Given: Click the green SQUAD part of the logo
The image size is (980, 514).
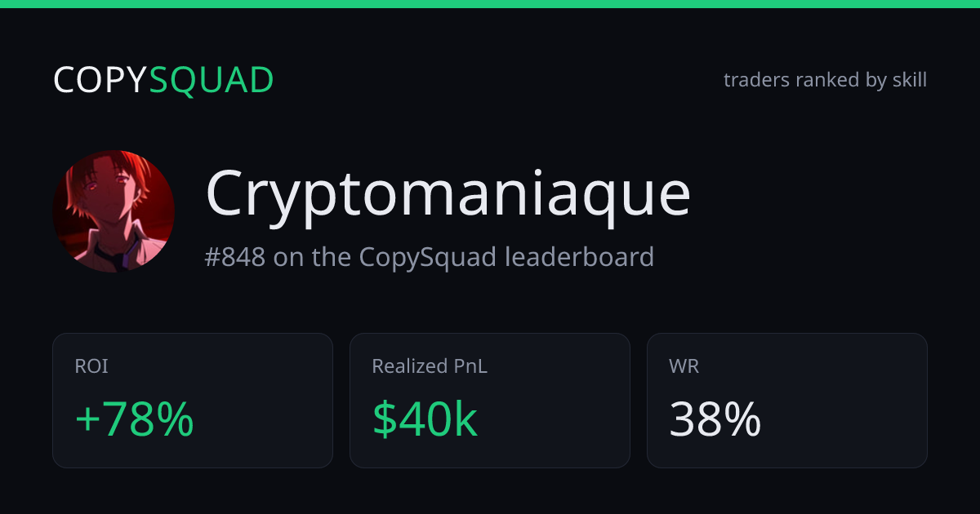Looking at the screenshot, I should click(x=212, y=80).
